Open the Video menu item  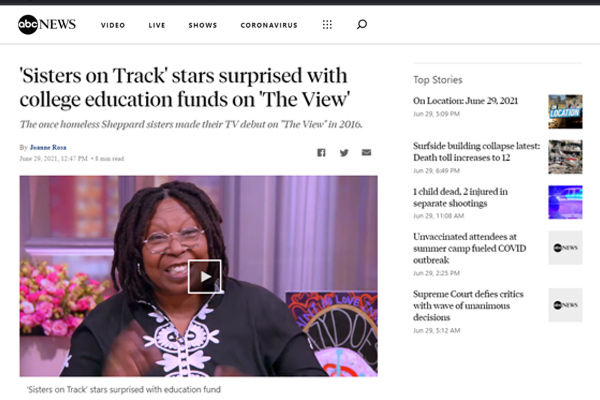(x=113, y=25)
